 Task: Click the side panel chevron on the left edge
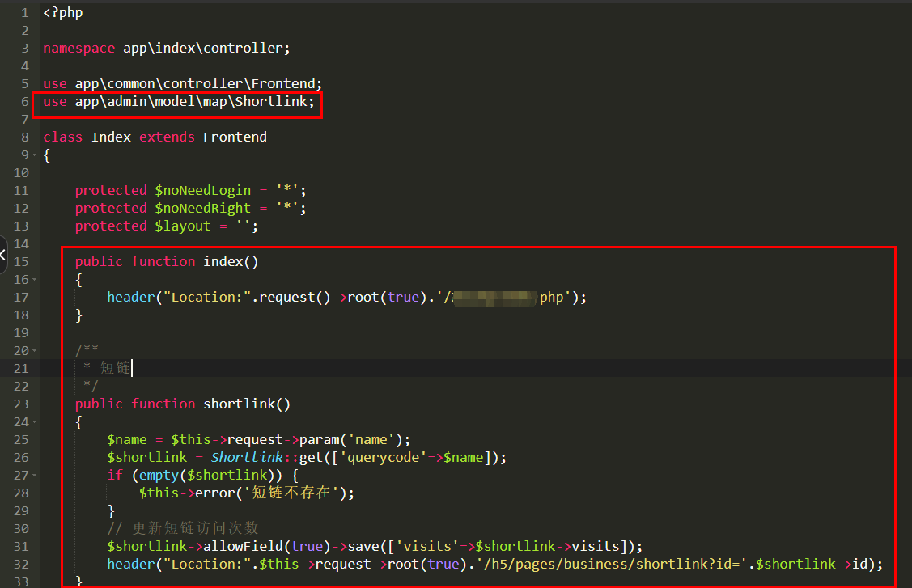3,254
